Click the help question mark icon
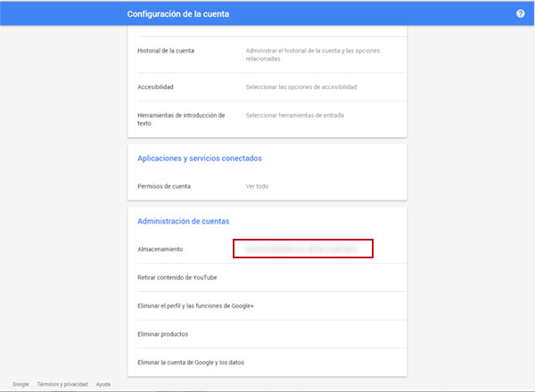The height and width of the screenshot is (392, 535). pos(521,14)
